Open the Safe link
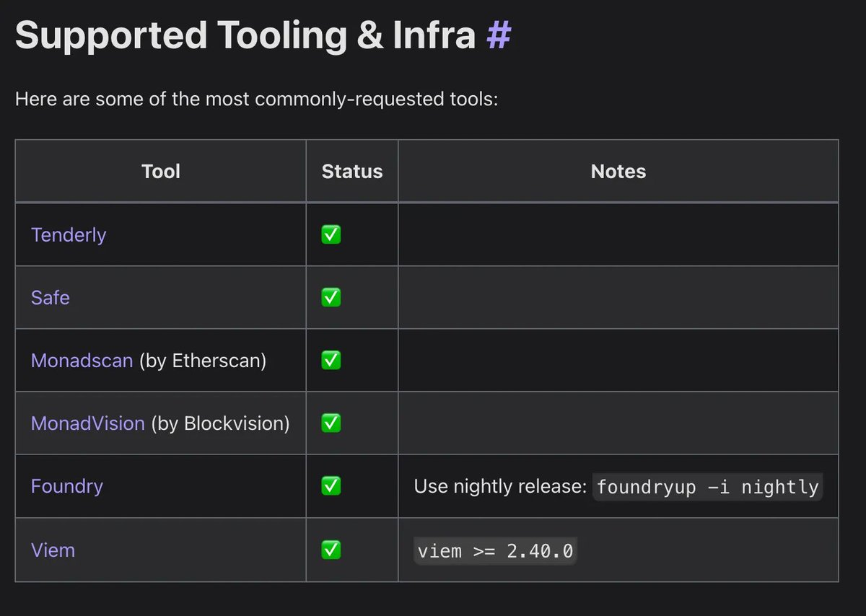Viewport: 866px width, 616px height. click(x=51, y=298)
